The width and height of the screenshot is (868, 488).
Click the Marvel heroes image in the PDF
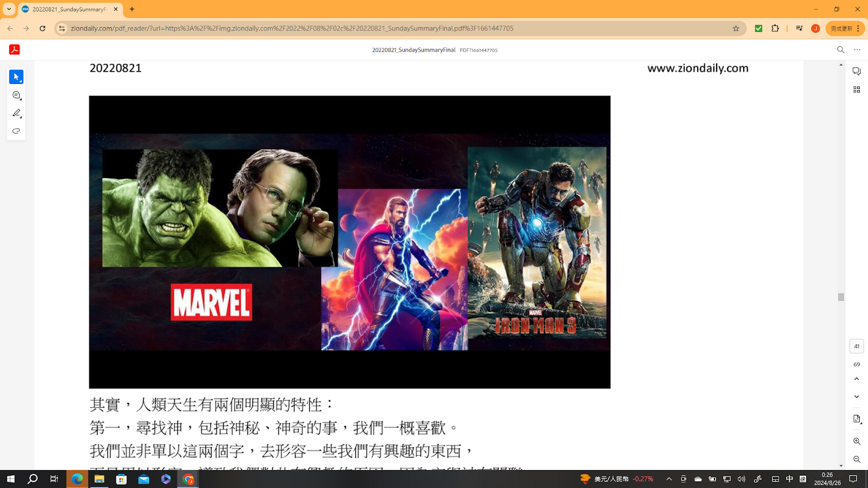coord(350,242)
